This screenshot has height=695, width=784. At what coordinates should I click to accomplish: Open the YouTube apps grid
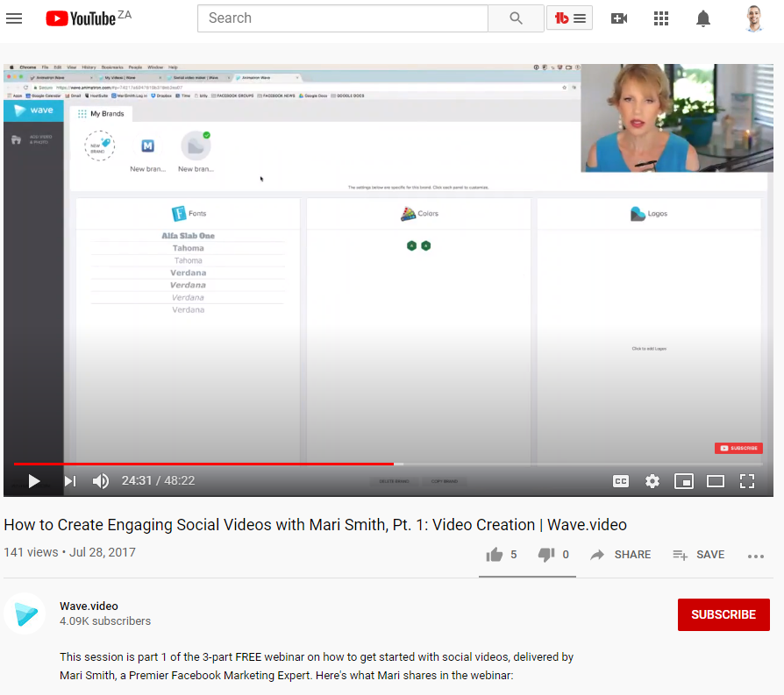point(661,18)
